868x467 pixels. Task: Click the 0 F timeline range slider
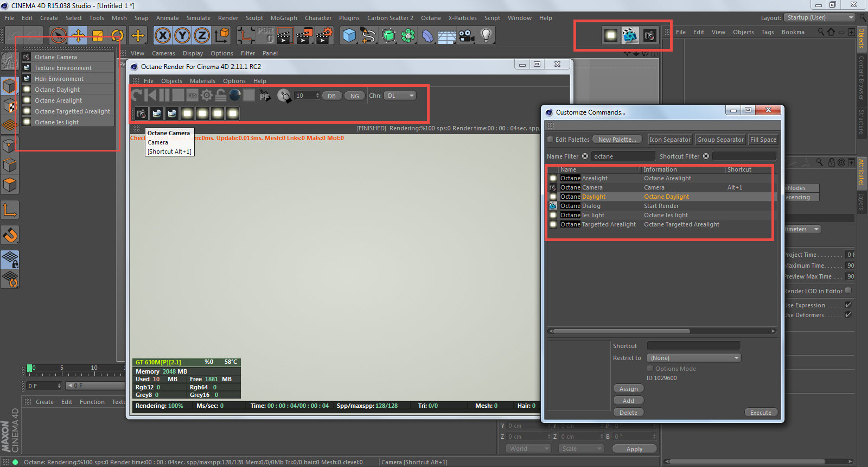[95, 386]
